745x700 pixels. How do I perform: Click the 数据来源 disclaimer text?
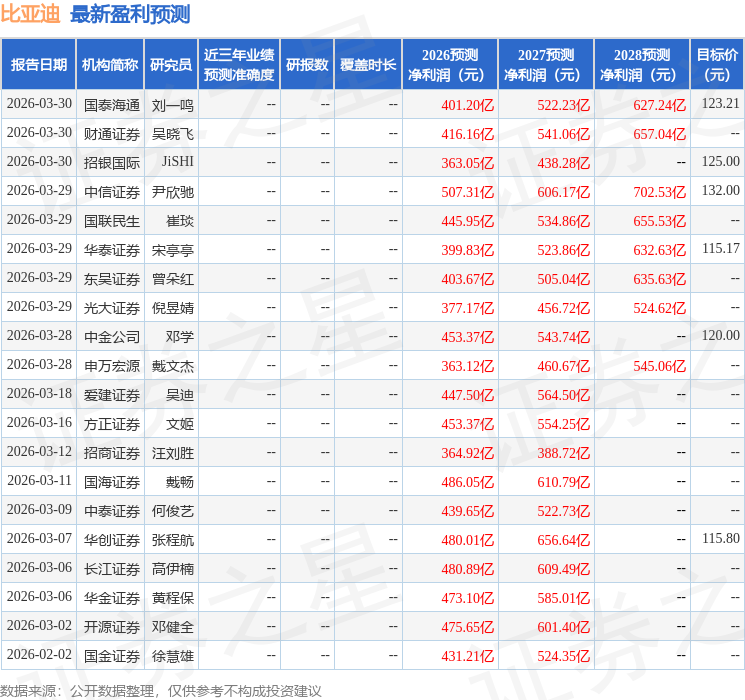click(161, 690)
